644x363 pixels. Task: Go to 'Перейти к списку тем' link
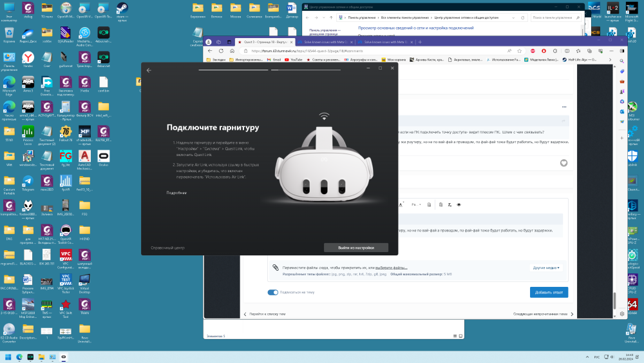coord(267,314)
